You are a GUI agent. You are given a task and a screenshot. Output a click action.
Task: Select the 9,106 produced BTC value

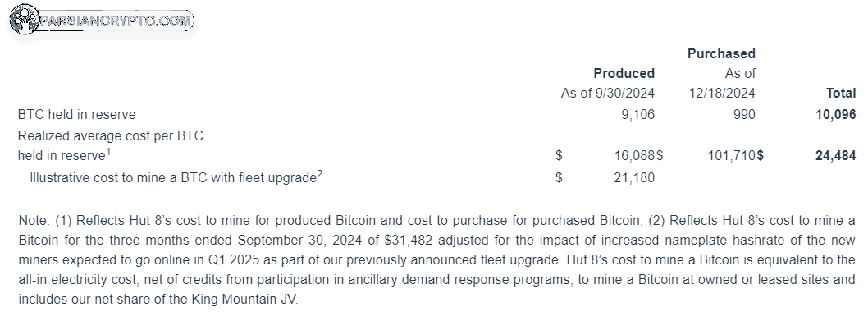click(x=637, y=115)
